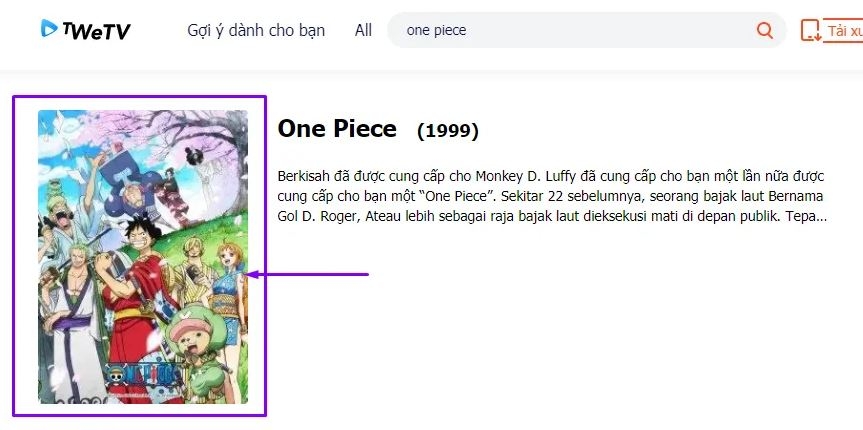This screenshot has height=430, width=863.
Task: Open the One Piece poster thumbnail
Action: tap(143, 256)
